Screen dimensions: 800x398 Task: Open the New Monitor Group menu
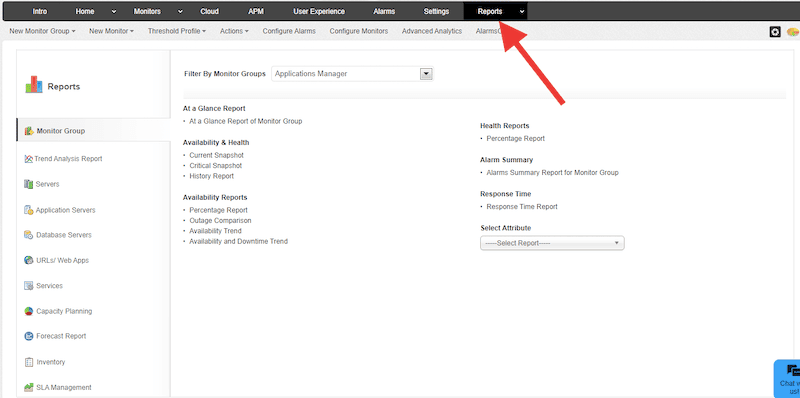(x=42, y=31)
